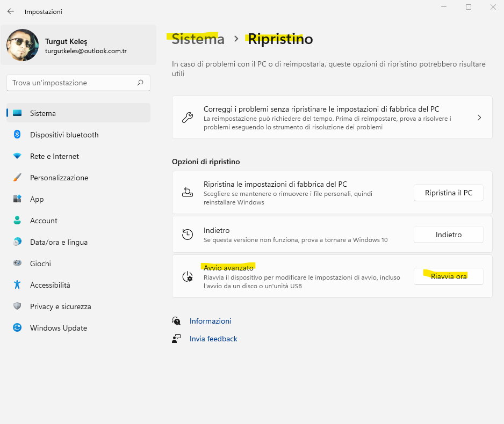Click the Privacy e sicurezza shield icon
The height and width of the screenshot is (424, 504).
click(x=17, y=306)
